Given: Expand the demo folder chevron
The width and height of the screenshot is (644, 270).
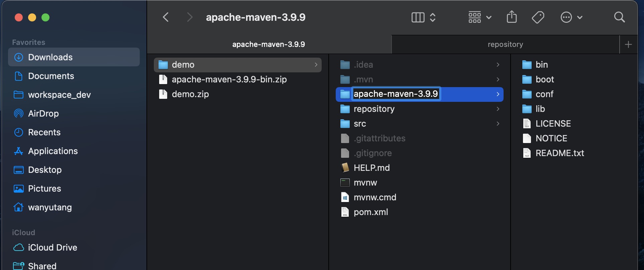Looking at the screenshot, I should [316, 65].
